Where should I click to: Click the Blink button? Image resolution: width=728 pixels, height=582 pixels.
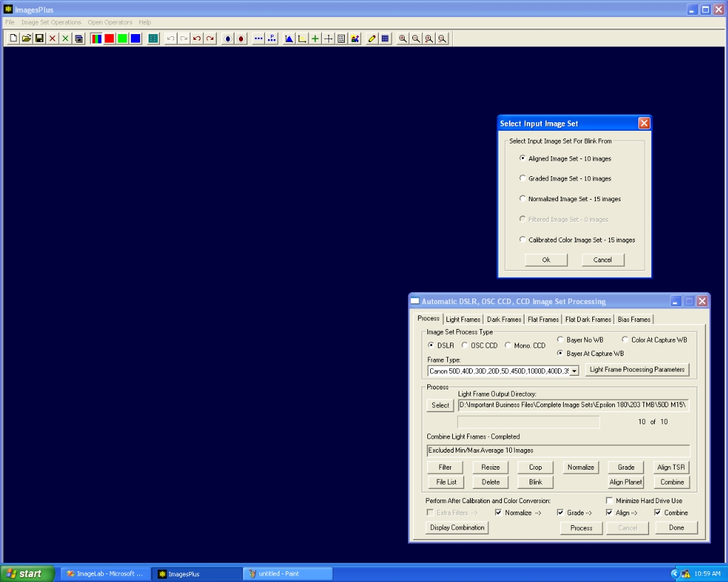535,483
